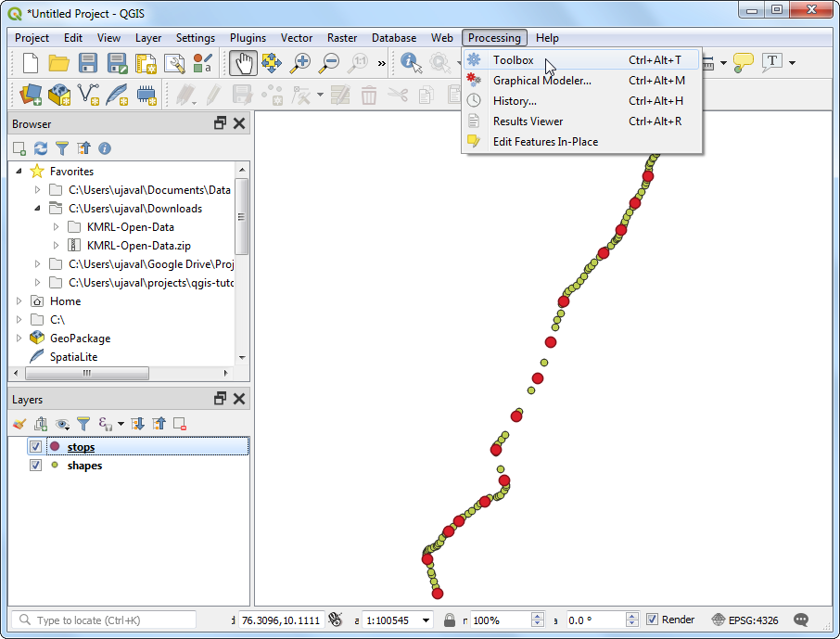The height and width of the screenshot is (639, 840).
Task: Uncheck the stops layer visibility checkbox
Action: pyautogui.click(x=35, y=447)
